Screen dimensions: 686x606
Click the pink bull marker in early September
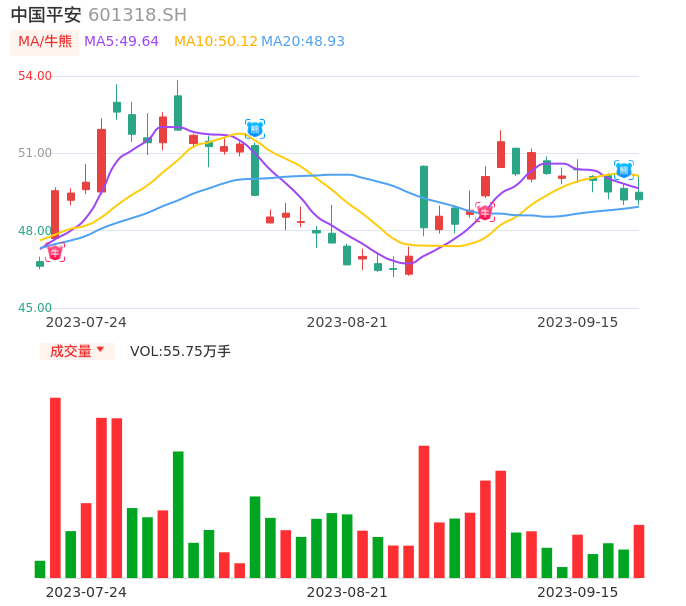pyautogui.click(x=485, y=212)
